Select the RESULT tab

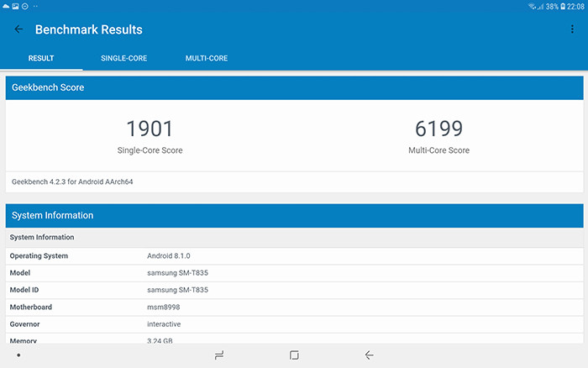pyautogui.click(x=41, y=58)
